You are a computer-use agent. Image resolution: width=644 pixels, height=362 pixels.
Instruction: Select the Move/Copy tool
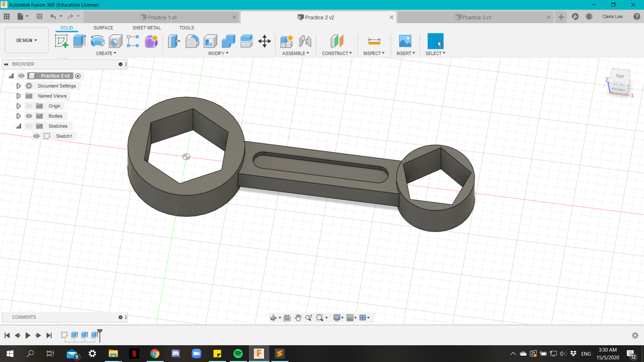[265, 41]
